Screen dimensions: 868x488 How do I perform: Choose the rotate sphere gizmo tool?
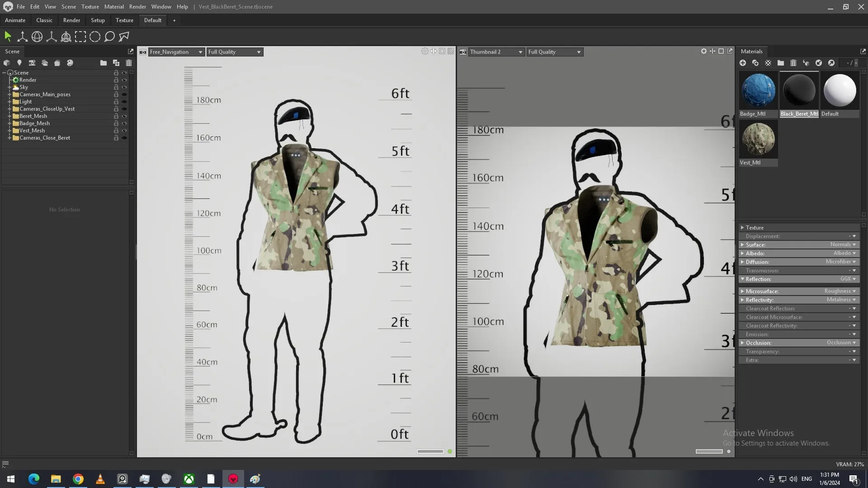(x=37, y=37)
